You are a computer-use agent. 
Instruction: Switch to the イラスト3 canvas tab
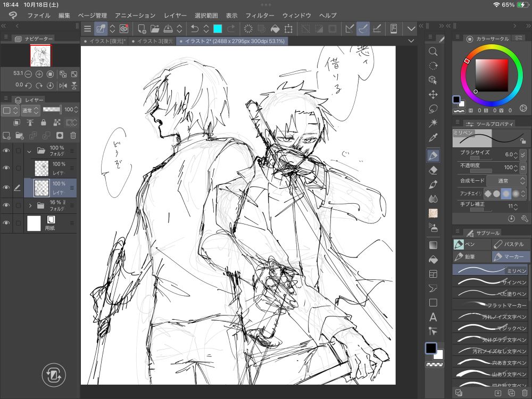point(152,41)
